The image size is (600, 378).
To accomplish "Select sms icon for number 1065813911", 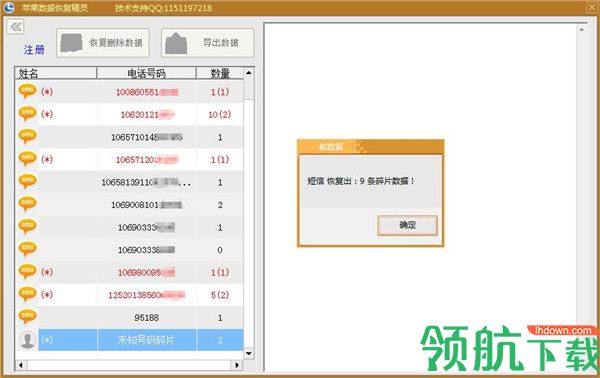I will 28,181.
